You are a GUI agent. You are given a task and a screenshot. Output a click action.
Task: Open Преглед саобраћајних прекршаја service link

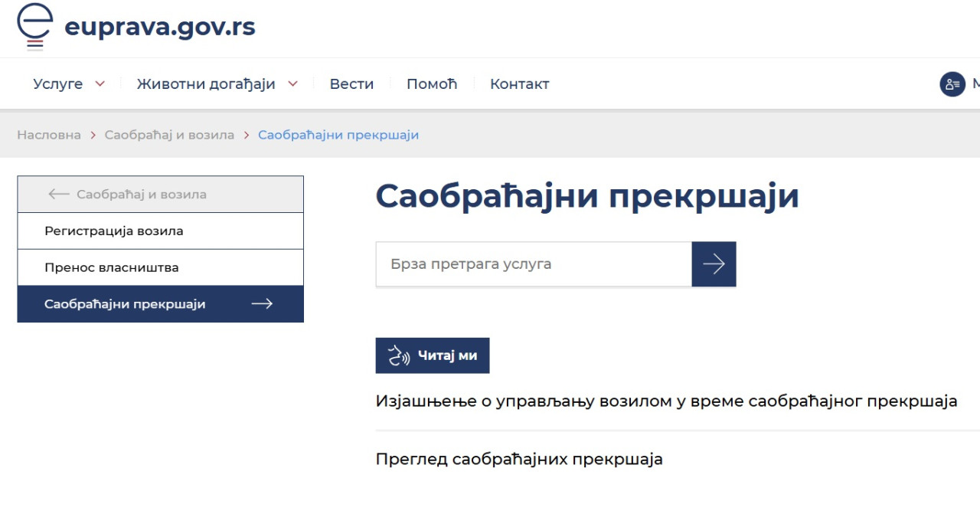(x=518, y=460)
